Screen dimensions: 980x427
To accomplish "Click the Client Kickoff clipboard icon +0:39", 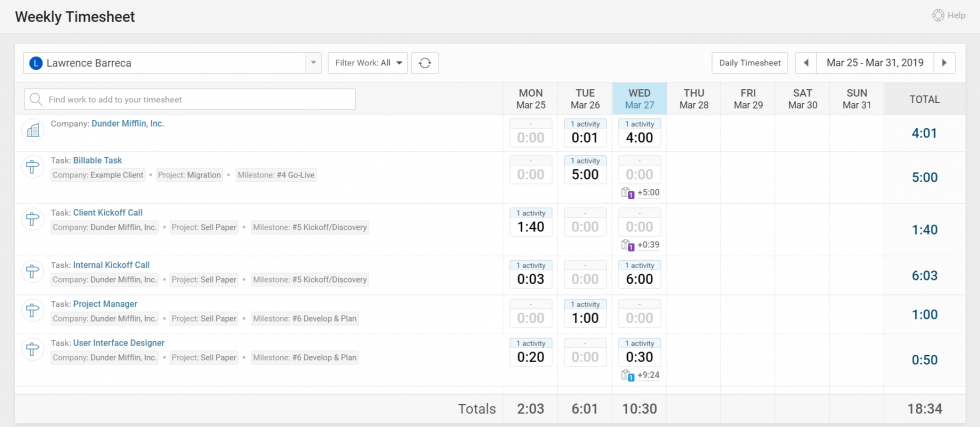I will [x=628, y=245].
